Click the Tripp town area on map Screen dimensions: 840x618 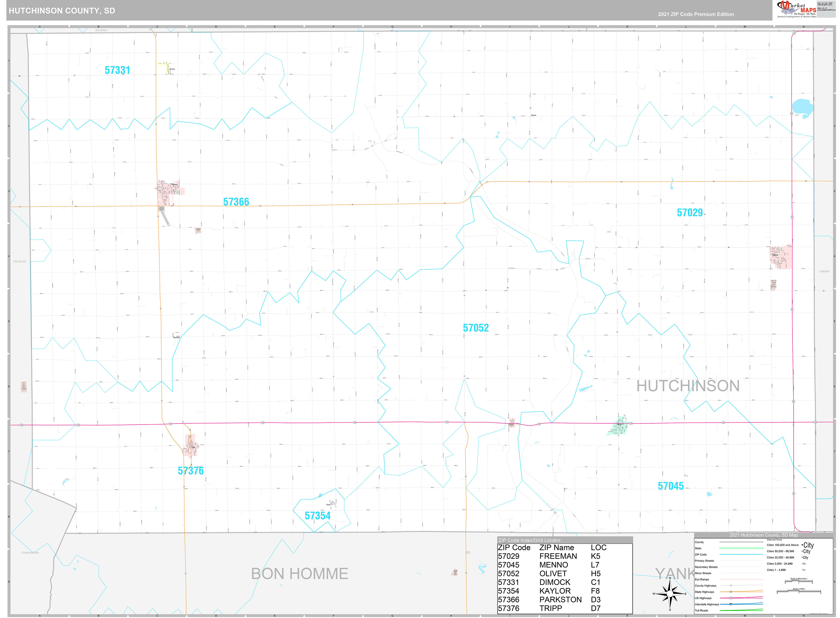click(x=191, y=446)
